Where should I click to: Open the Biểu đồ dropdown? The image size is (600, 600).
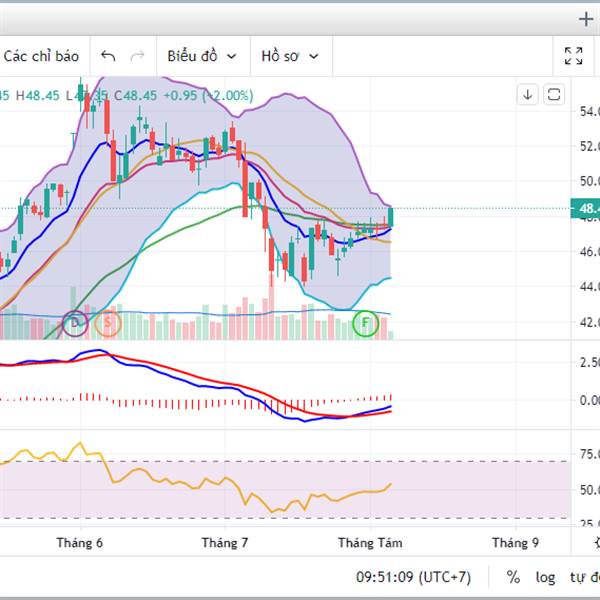[x=202, y=56]
